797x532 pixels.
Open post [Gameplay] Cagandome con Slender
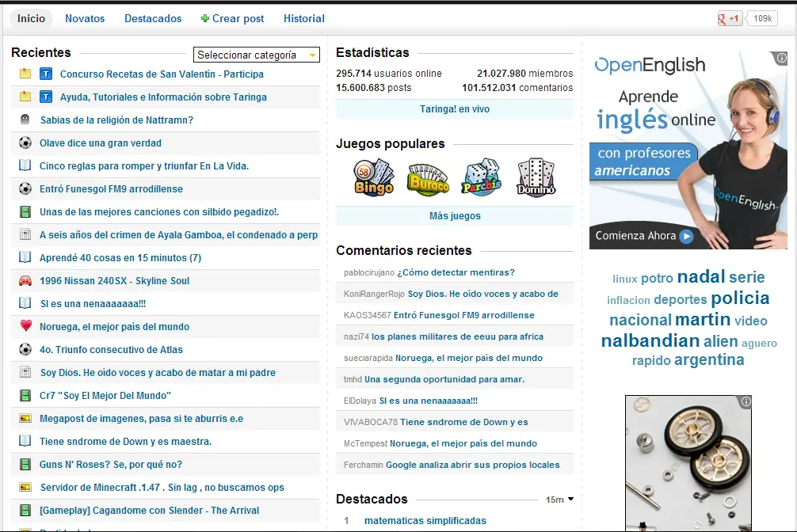[x=150, y=510]
